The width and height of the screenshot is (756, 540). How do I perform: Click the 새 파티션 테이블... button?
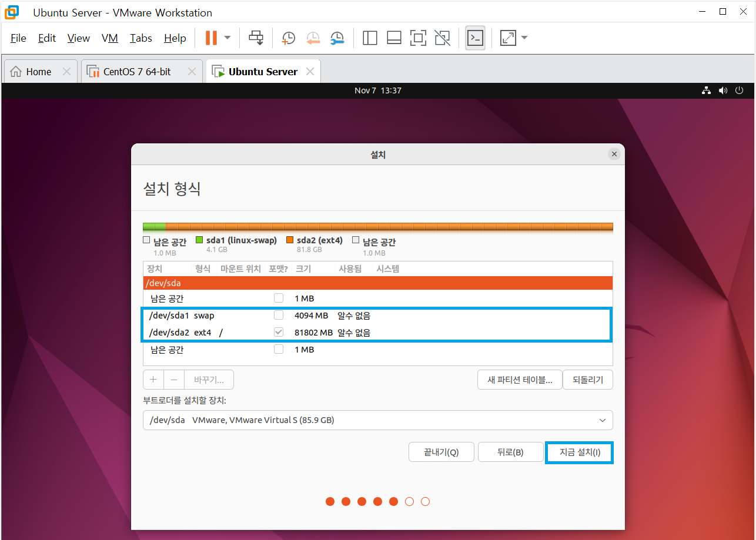[520, 380]
